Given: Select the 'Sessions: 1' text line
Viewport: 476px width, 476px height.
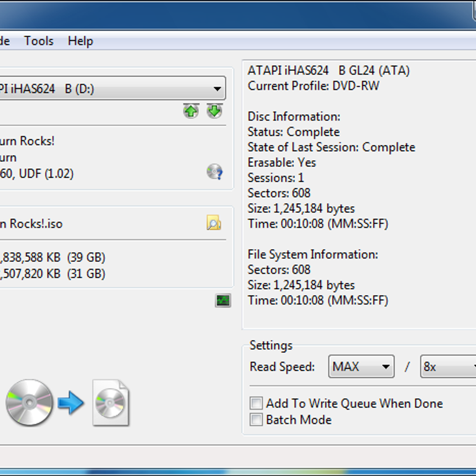Looking at the screenshot, I should tap(276, 178).
